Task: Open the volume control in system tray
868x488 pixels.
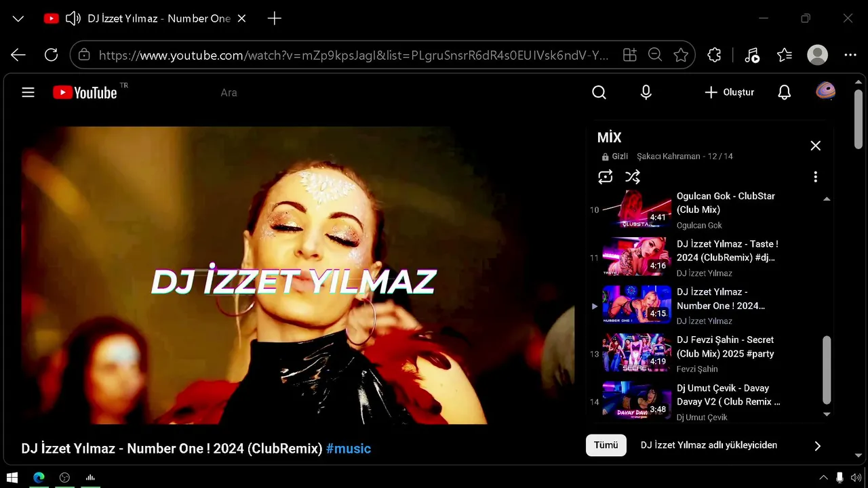Action: 856,478
